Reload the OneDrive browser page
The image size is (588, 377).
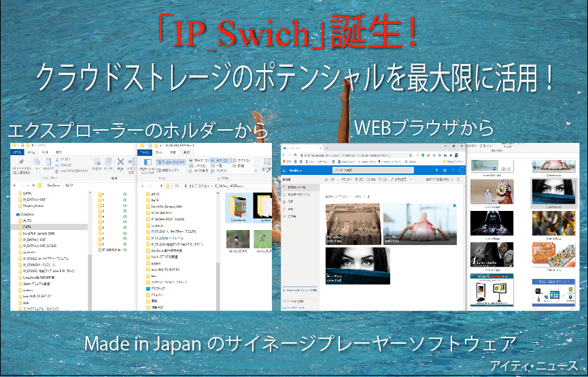[x=295, y=155]
